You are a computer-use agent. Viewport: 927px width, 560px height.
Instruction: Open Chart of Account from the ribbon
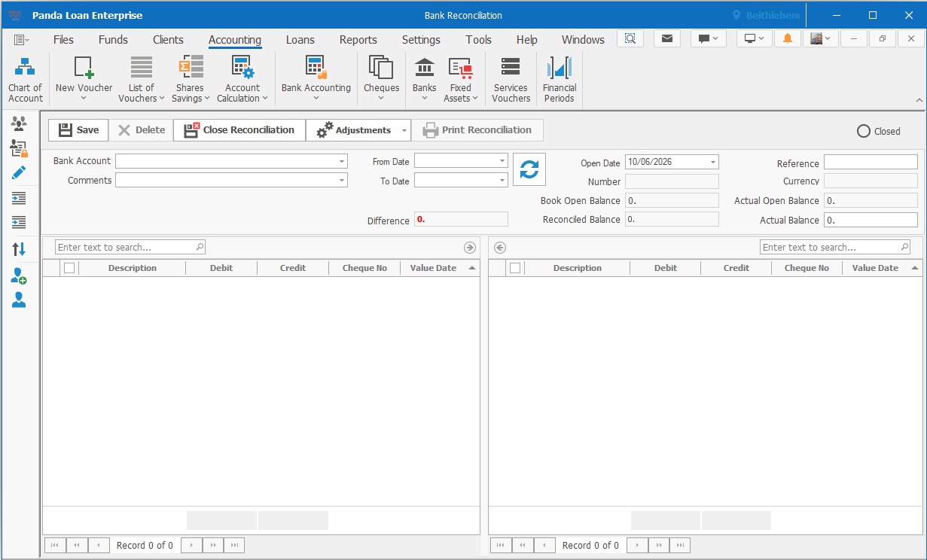(x=26, y=80)
